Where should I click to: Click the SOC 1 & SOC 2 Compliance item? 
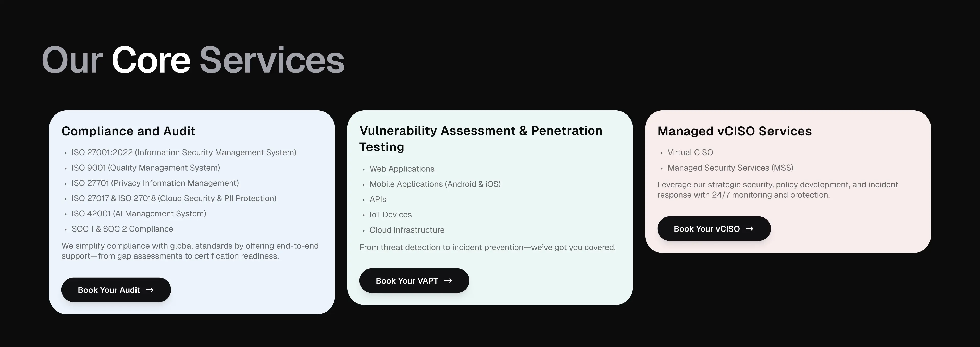(x=122, y=229)
